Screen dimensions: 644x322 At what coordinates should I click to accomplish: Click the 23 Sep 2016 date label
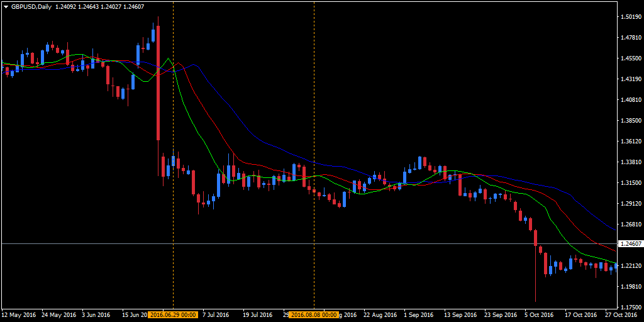point(501,315)
